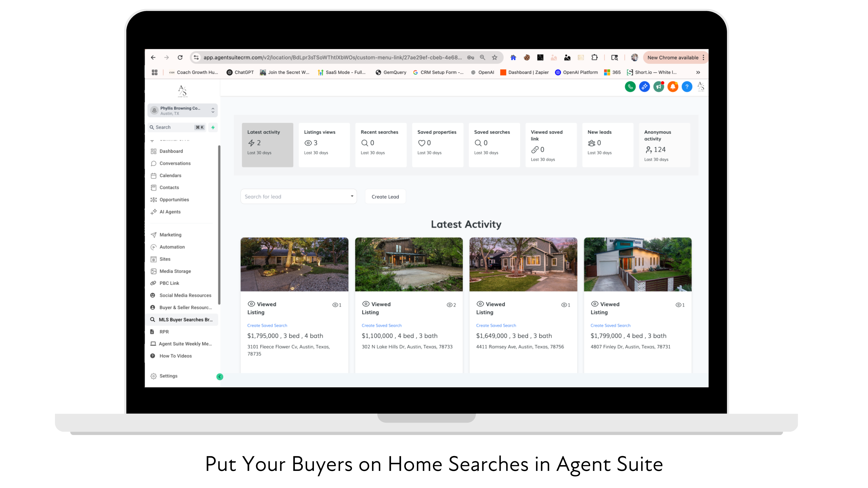Click Create Saved Search for Fleece Flower listing
The height and width of the screenshot is (488, 868).
pyautogui.click(x=267, y=325)
